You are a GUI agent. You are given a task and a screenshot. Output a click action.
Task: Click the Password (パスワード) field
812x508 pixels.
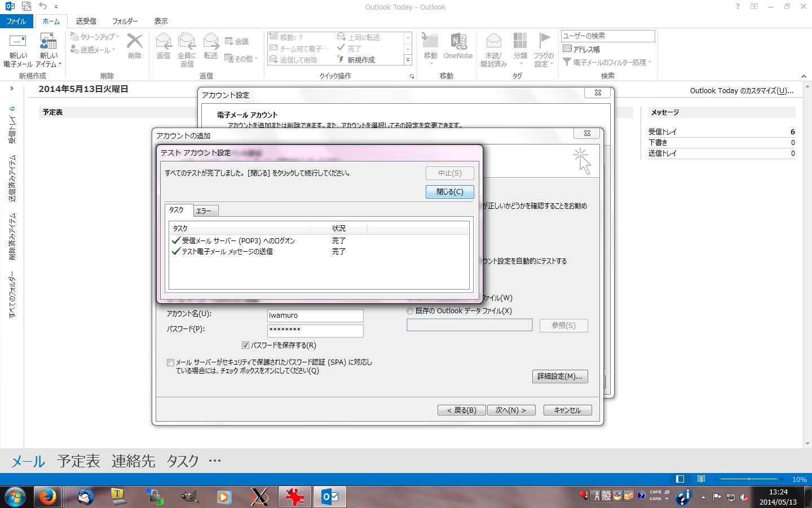315,331
